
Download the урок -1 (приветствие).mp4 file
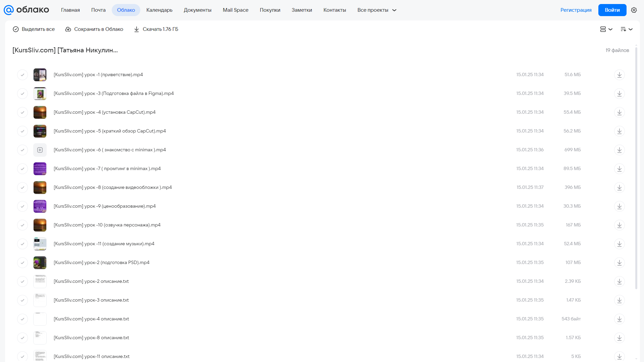(620, 75)
